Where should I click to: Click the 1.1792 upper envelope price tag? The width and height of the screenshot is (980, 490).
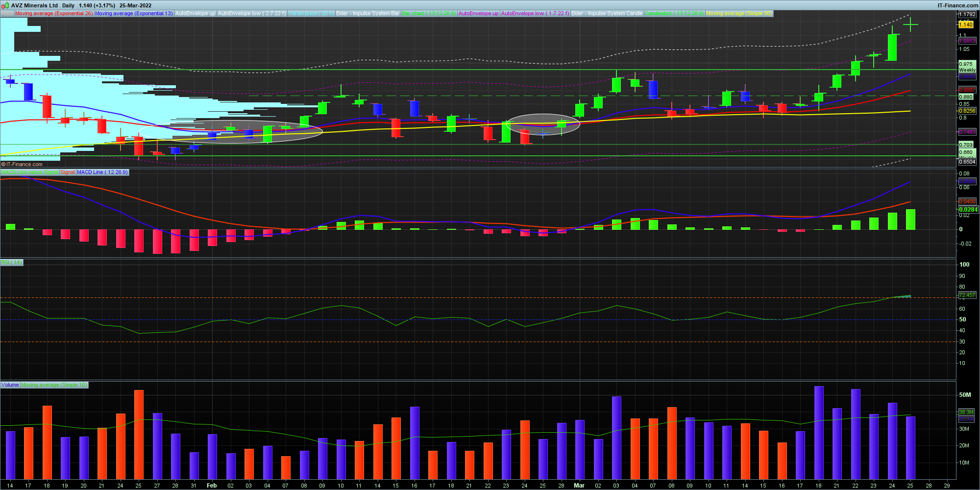pyautogui.click(x=967, y=14)
